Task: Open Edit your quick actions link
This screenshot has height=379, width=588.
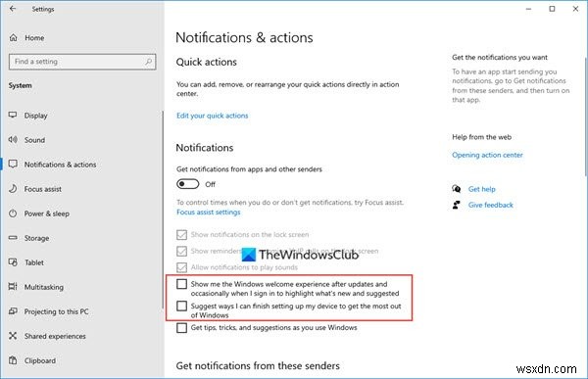Action: (213, 116)
